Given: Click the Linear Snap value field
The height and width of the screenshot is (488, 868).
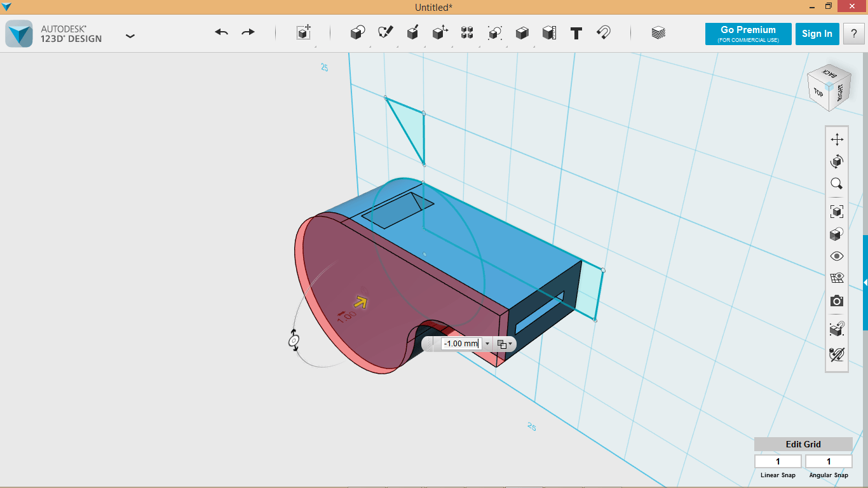Looking at the screenshot, I should point(777,461).
